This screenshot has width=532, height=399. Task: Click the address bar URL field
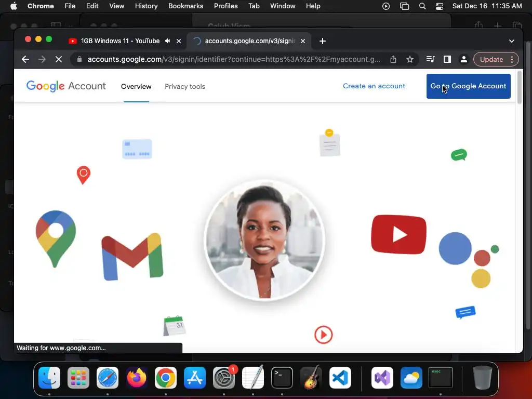234,59
